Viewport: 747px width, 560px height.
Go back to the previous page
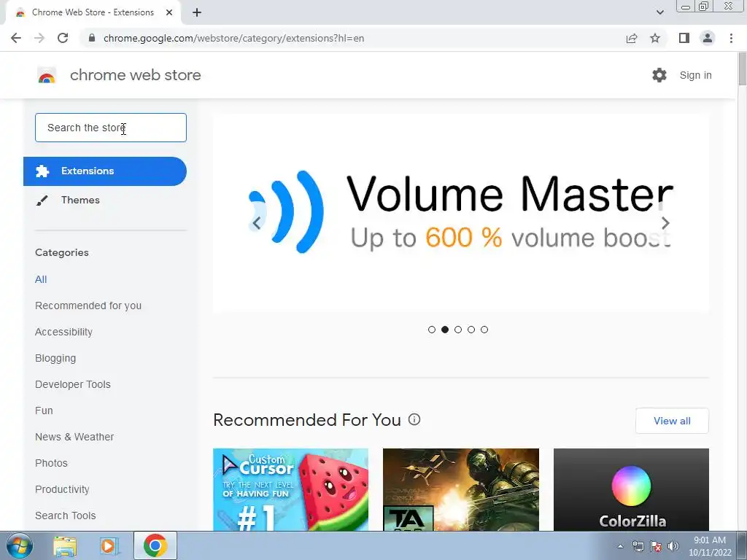(16, 38)
